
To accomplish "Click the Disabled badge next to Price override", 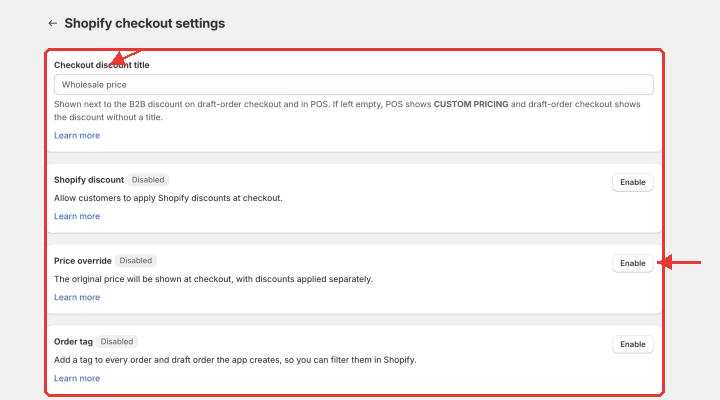I will 135,260.
